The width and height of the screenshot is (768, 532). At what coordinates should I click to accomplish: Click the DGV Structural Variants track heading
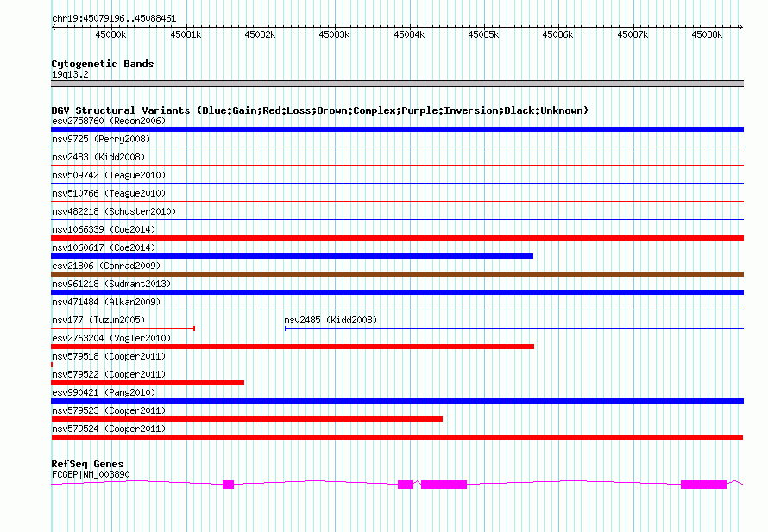[x=320, y=110]
